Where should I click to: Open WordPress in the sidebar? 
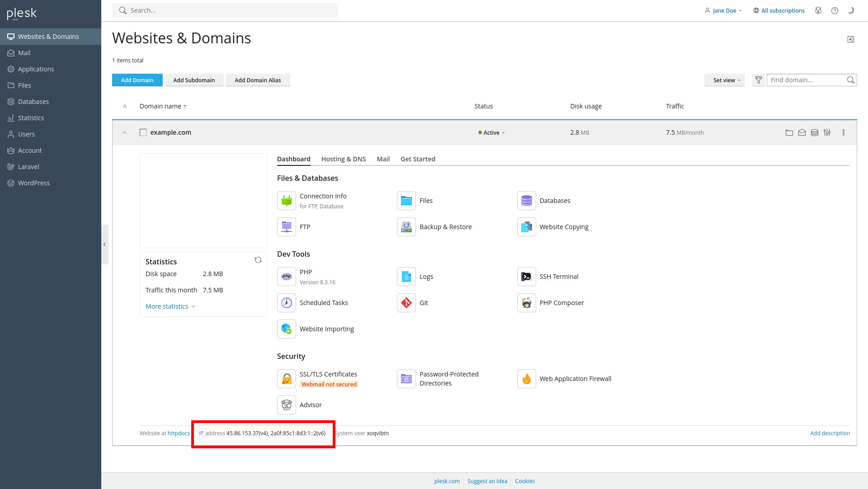51,183
